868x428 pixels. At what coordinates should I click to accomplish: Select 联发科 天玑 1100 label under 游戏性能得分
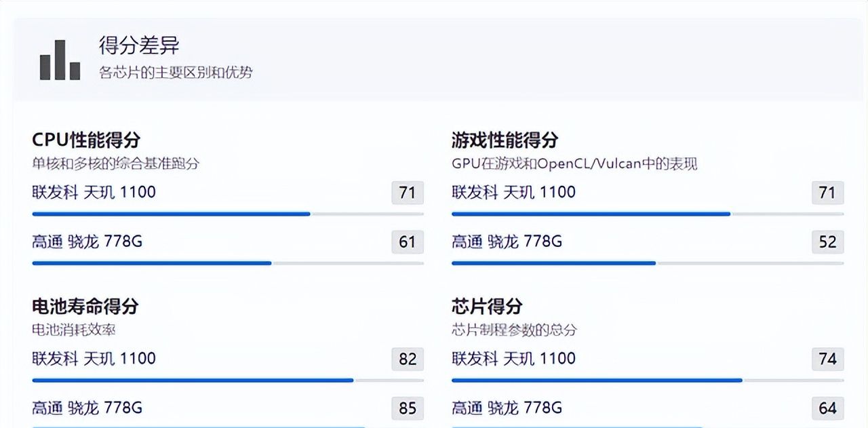click(x=513, y=193)
